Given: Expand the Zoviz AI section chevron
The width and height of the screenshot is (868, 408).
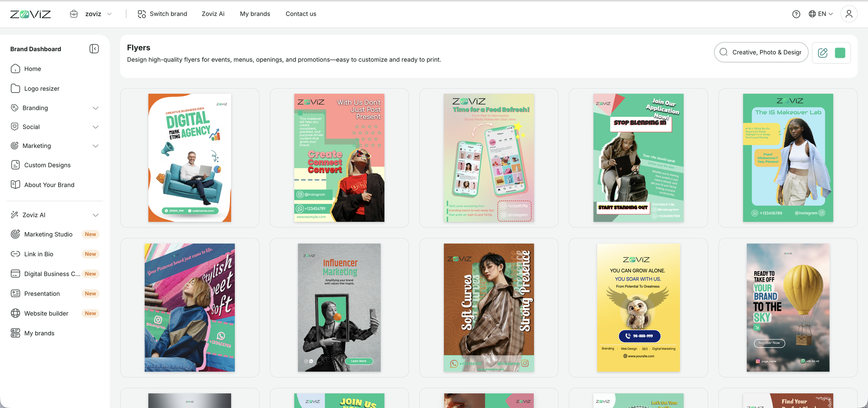Looking at the screenshot, I should coord(95,215).
